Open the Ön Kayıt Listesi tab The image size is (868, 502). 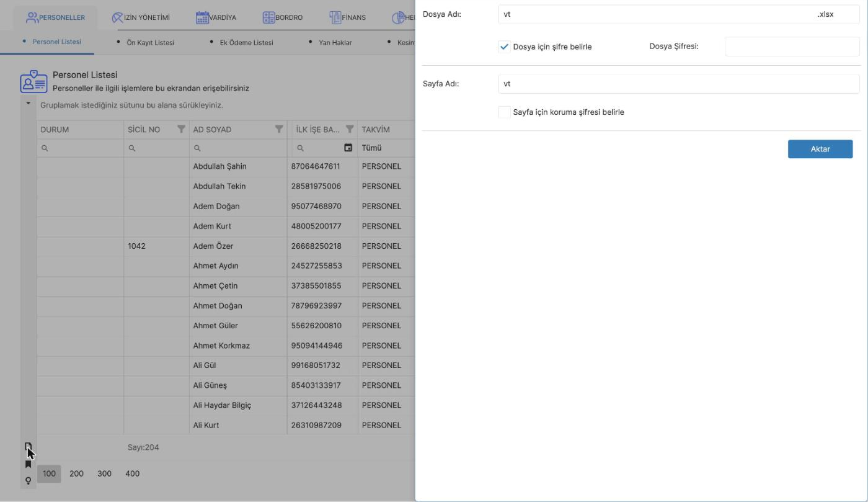(x=151, y=42)
